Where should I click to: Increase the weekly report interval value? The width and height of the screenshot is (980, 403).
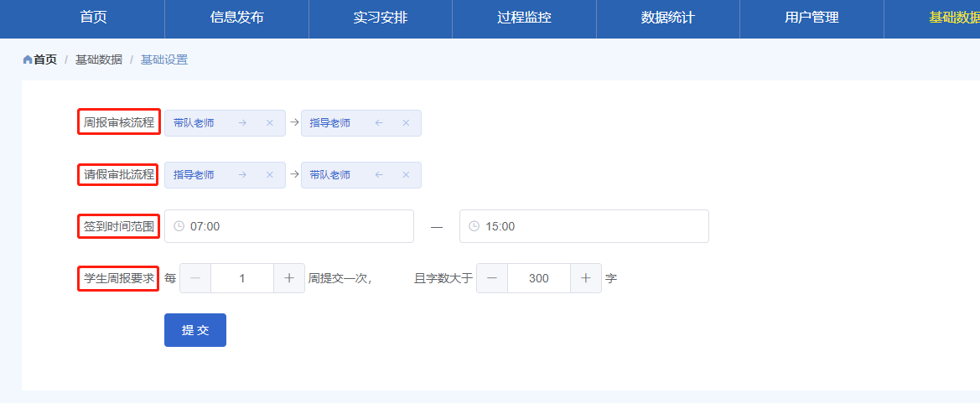point(289,278)
